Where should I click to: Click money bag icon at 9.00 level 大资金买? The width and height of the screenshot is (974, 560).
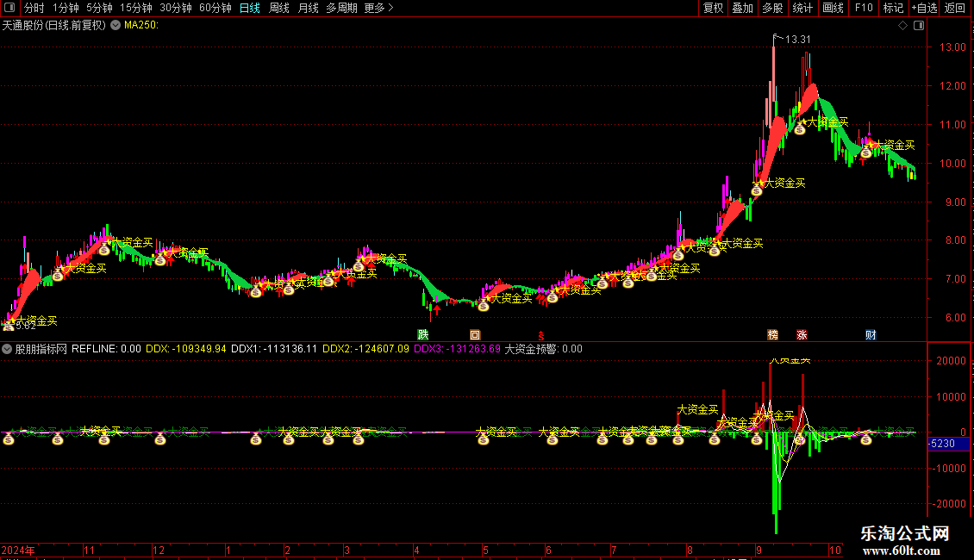click(x=757, y=190)
